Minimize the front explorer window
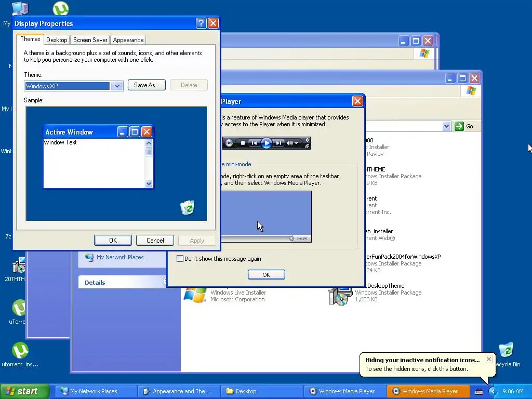 (450, 78)
